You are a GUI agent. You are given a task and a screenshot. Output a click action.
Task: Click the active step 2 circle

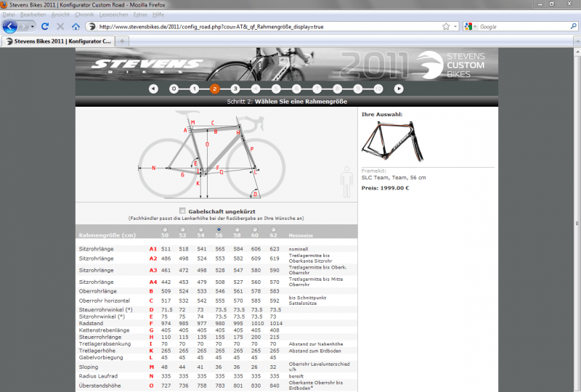coord(214,89)
